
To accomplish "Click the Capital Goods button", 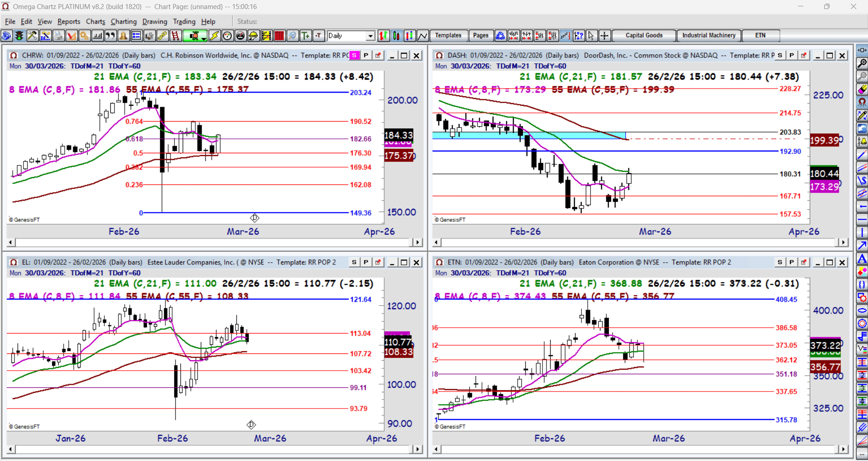I will tap(644, 35).
